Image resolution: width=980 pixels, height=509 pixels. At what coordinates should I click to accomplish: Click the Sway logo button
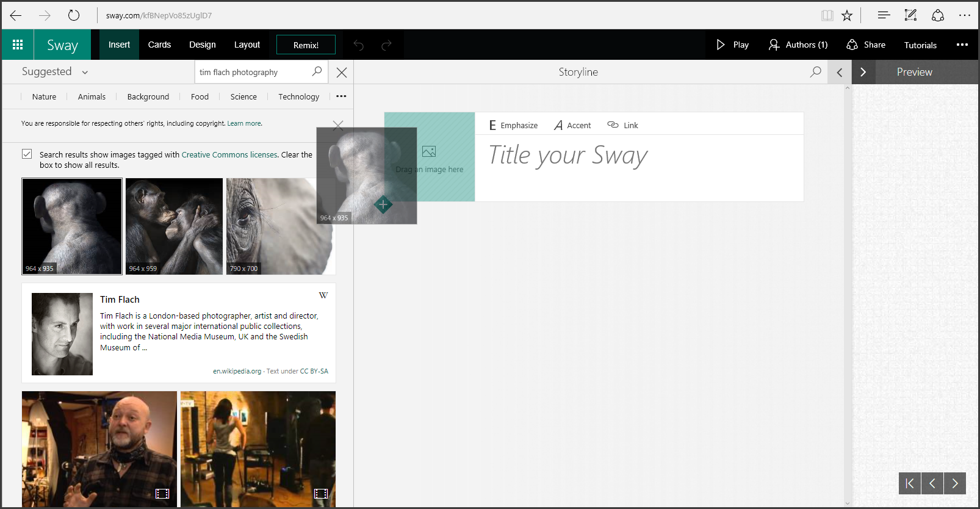point(62,45)
